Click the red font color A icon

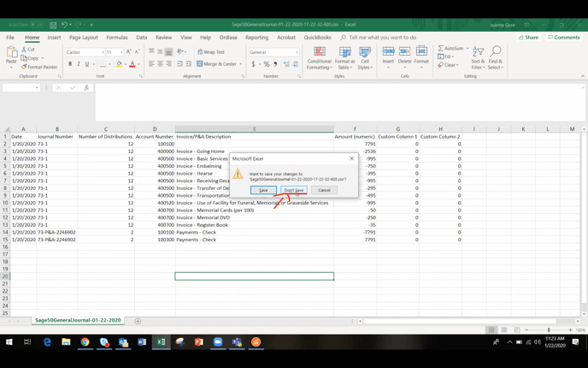pos(132,64)
